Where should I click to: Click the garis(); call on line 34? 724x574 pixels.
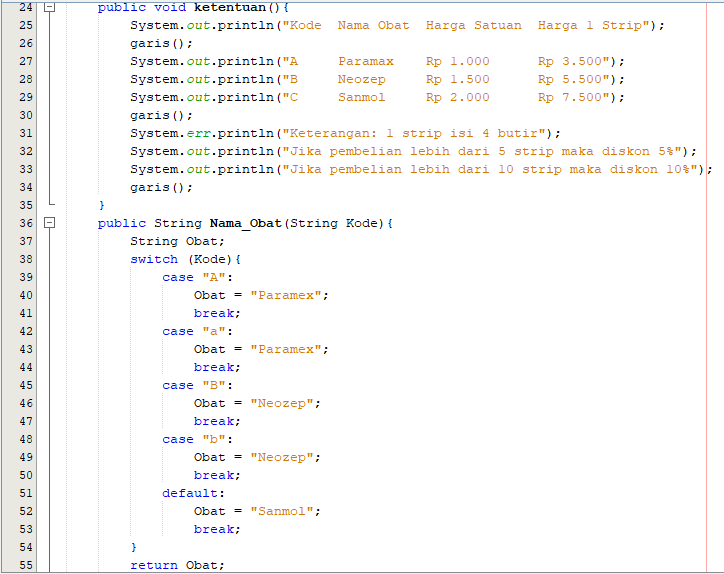tap(161, 187)
